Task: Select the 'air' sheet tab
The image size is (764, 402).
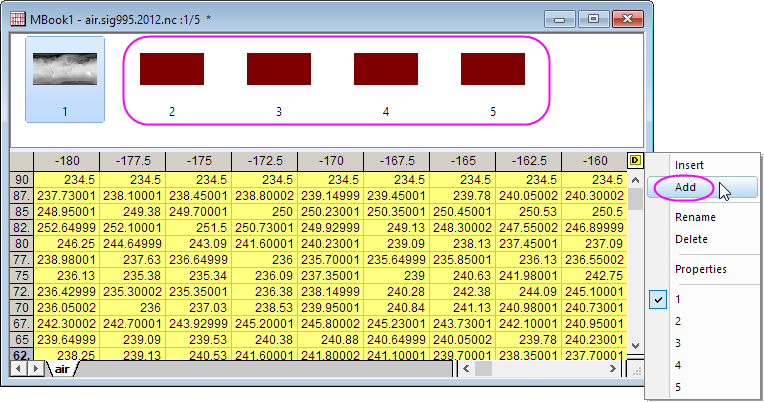Action: (x=62, y=369)
